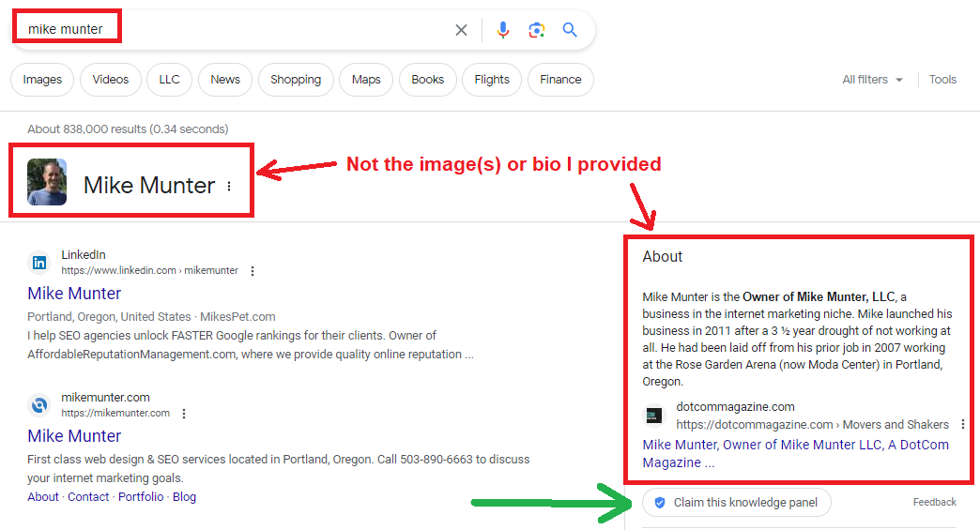Open the LinkedIn Mike Munter result title
The height and width of the screenshot is (530, 980).
point(74,294)
